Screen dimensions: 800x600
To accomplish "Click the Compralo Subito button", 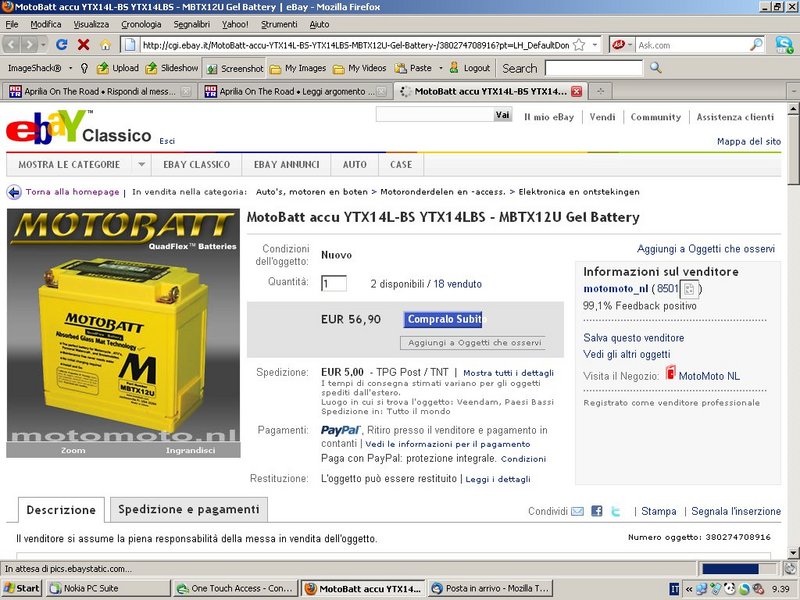I will click(x=443, y=319).
